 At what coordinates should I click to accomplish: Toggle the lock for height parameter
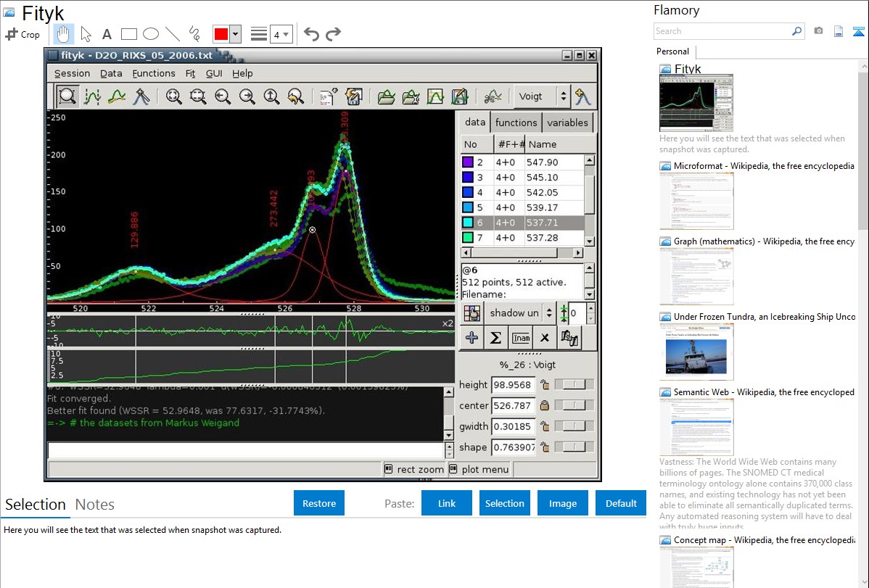point(545,384)
